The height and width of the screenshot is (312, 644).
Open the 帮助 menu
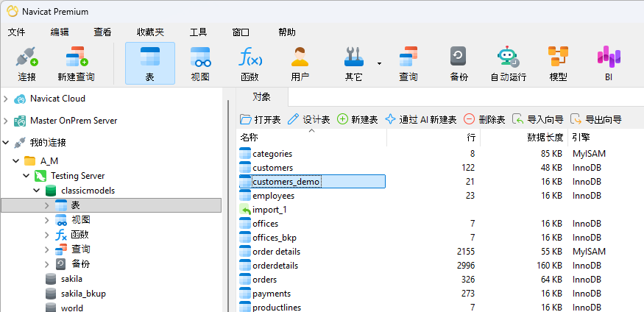(x=287, y=32)
